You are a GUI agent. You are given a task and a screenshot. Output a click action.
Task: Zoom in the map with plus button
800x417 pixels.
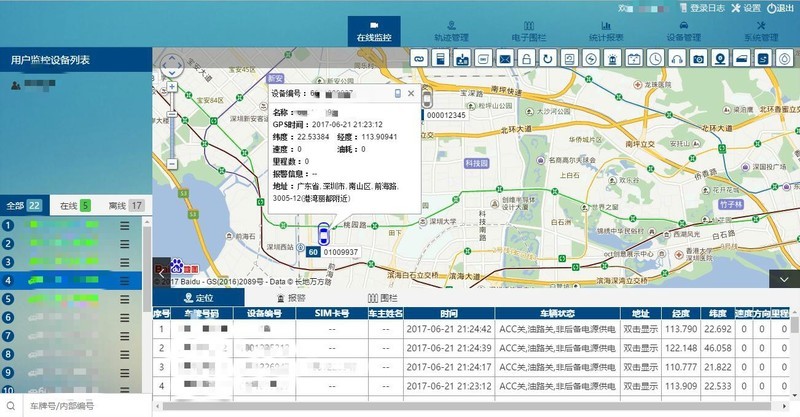click(x=172, y=87)
